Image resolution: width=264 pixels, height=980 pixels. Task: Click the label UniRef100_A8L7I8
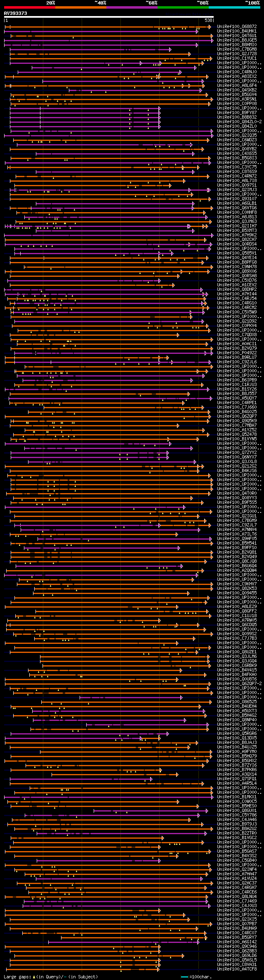pyautogui.click(x=237, y=181)
